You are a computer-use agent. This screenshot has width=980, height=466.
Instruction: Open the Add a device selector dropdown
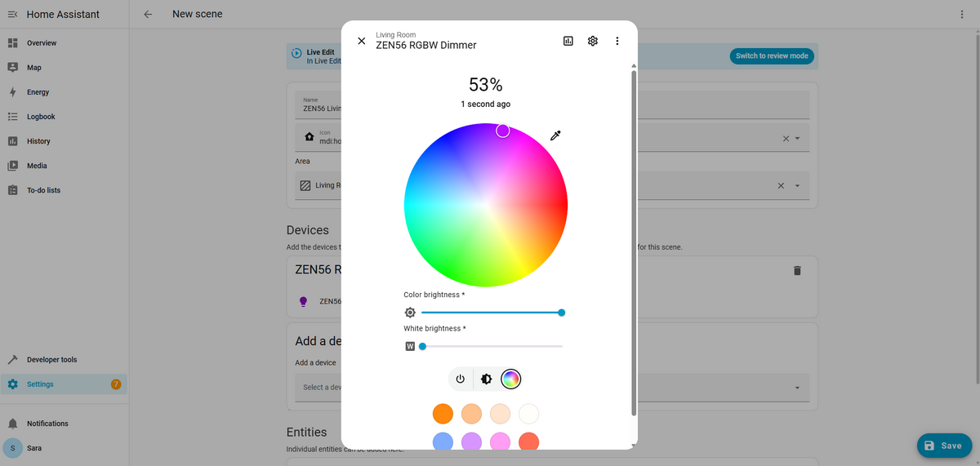[797, 388]
